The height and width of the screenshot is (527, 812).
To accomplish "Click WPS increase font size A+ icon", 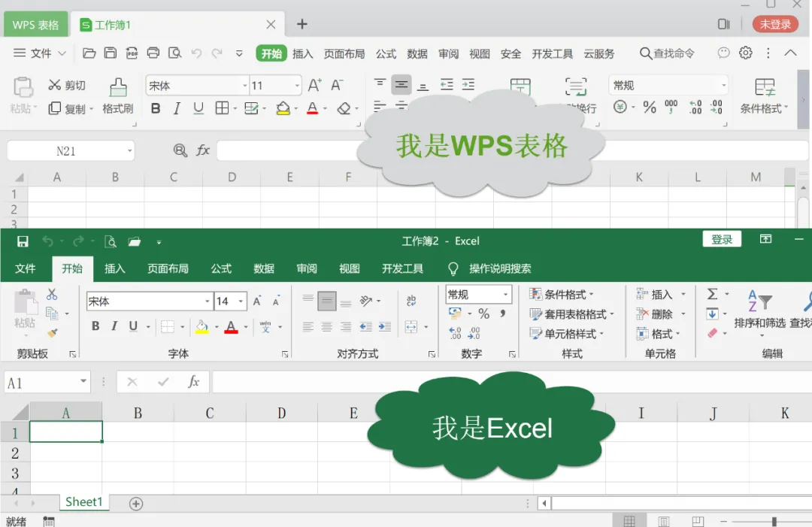I will tap(314, 85).
